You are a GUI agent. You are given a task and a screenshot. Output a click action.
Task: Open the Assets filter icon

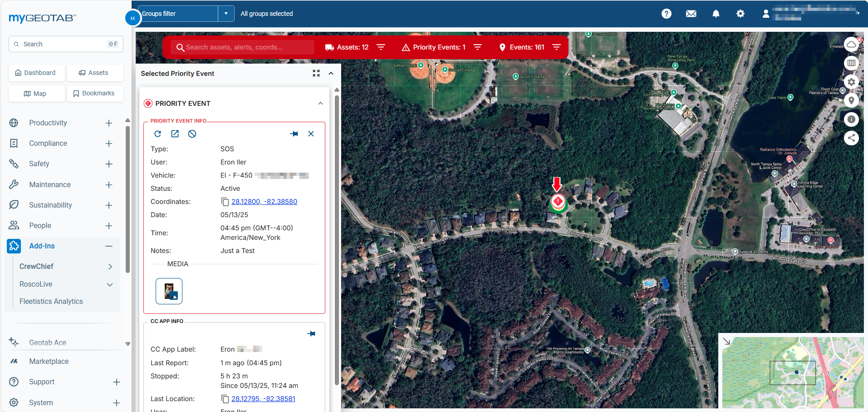381,47
